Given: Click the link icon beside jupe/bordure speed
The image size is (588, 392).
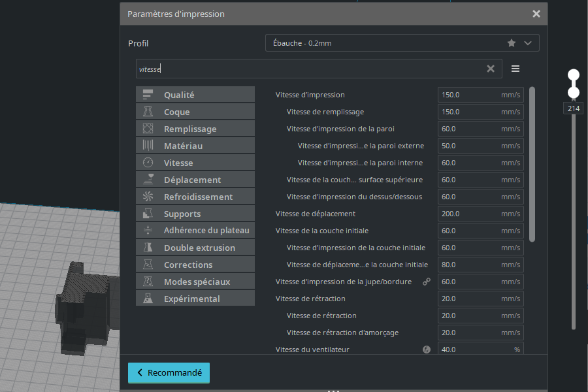Looking at the screenshot, I should tap(427, 282).
